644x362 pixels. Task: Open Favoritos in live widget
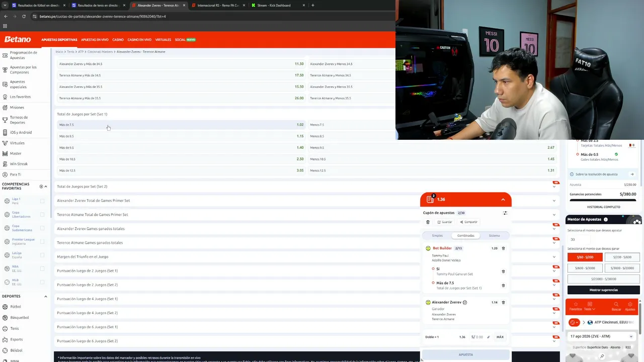click(576, 306)
